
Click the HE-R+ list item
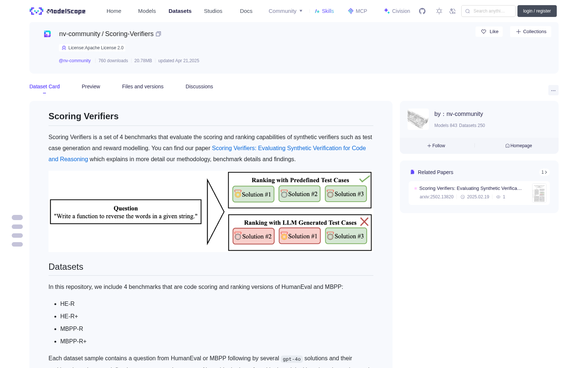pos(69,316)
